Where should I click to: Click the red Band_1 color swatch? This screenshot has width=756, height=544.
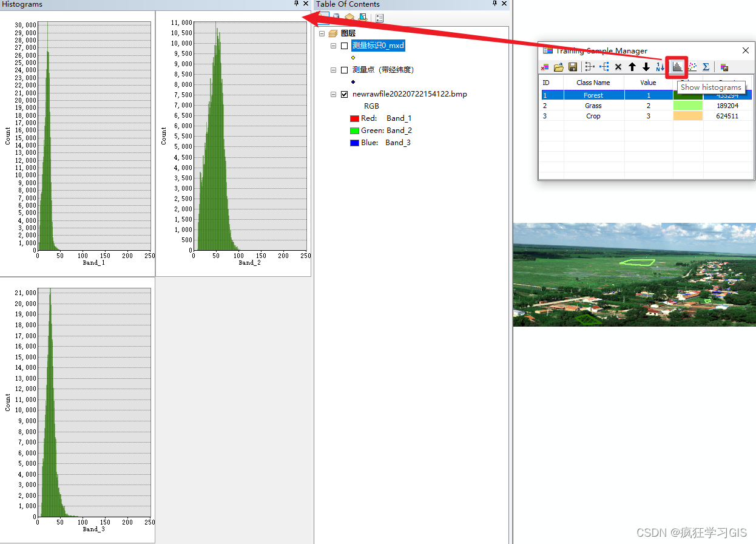click(x=355, y=118)
